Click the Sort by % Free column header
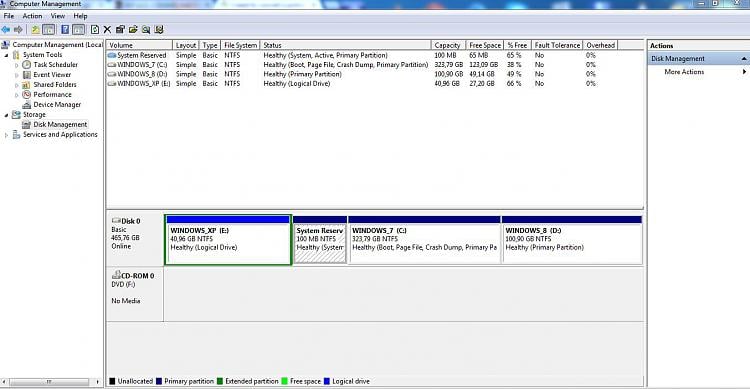This screenshot has height=389, width=750. [518, 45]
